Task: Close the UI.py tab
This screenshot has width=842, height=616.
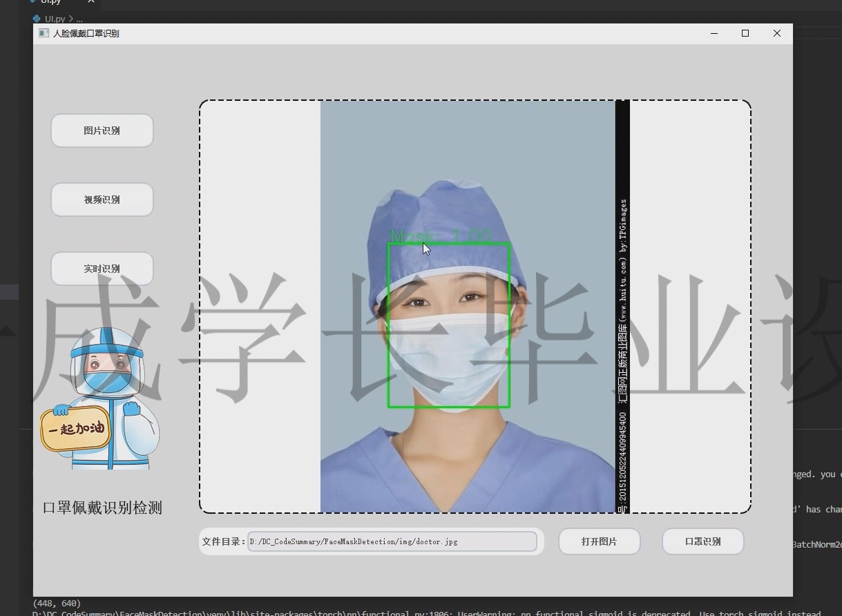Action: 90,3
